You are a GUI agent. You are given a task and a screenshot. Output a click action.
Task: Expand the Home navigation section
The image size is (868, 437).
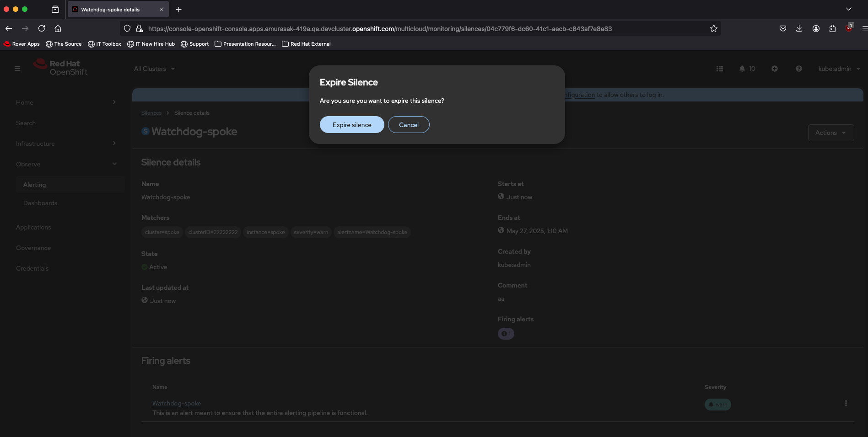coord(66,102)
